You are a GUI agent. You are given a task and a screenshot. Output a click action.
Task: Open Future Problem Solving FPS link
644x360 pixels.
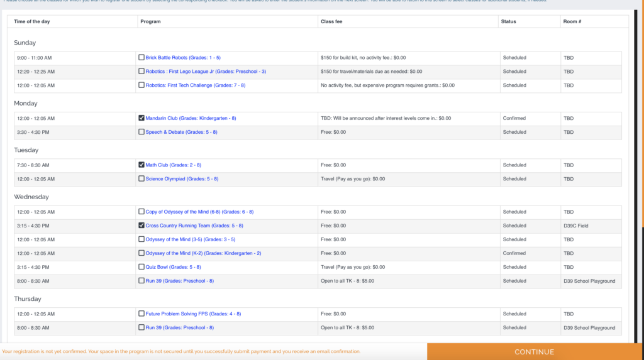pos(194,314)
